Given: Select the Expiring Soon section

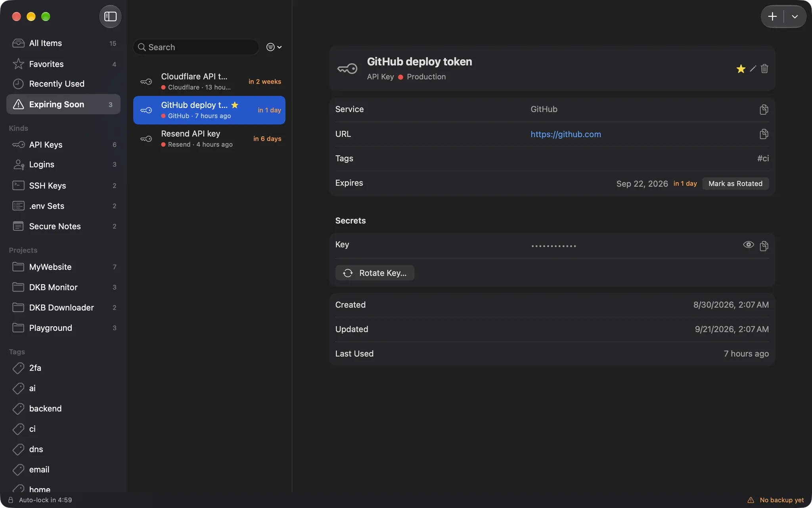Looking at the screenshot, I should click(63, 104).
